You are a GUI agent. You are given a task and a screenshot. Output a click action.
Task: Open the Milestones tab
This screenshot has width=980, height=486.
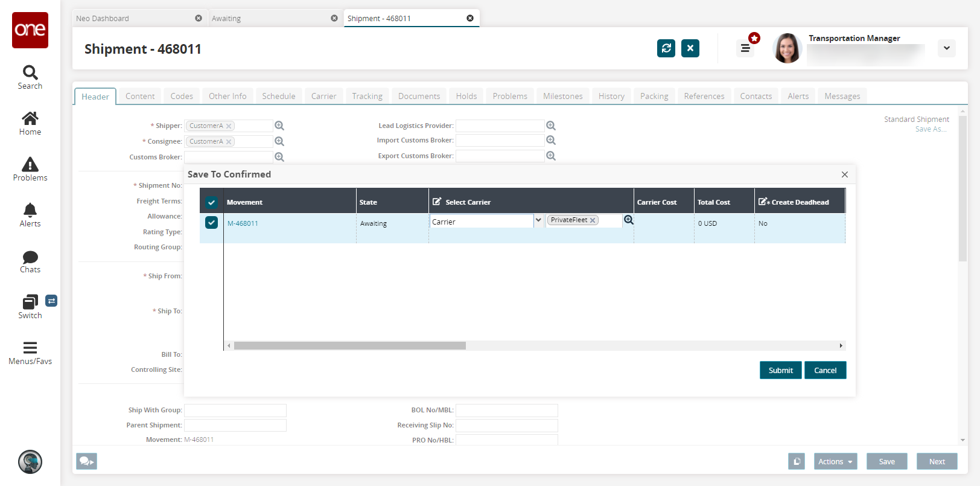tap(562, 96)
